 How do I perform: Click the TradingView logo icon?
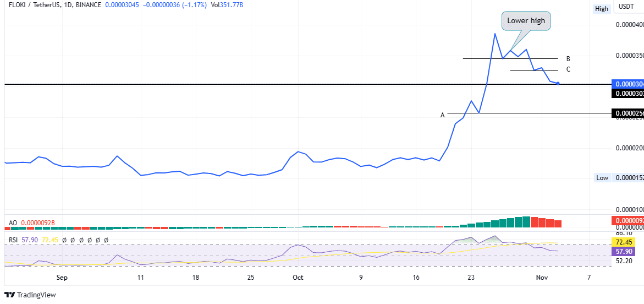(x=9, y=295)
